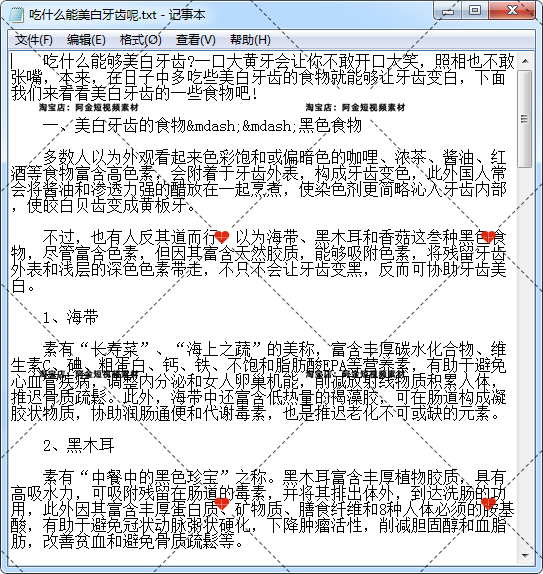Click the Notepad icon in title bar
This screenshot has height=574, width=543.
coord(17,15)
